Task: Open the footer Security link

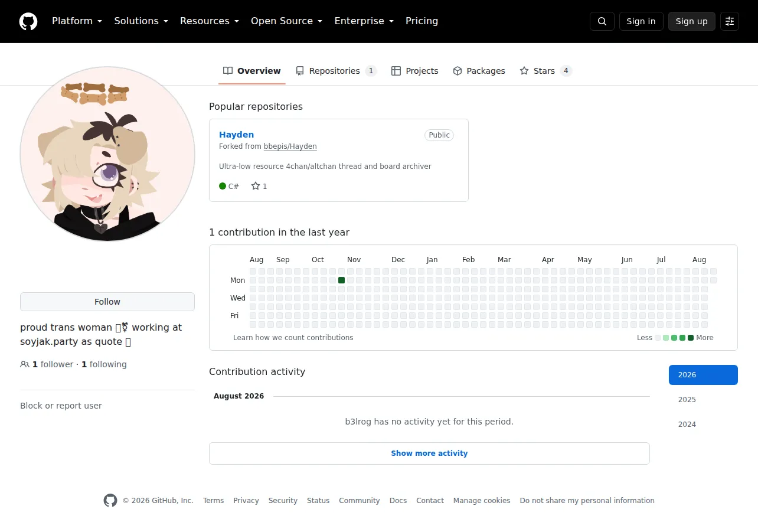Action: (283, 501)
